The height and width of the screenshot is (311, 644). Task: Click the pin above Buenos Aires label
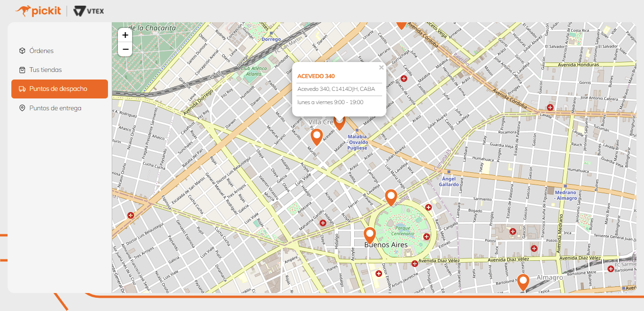pyautogui.click(x=369, y=235)
